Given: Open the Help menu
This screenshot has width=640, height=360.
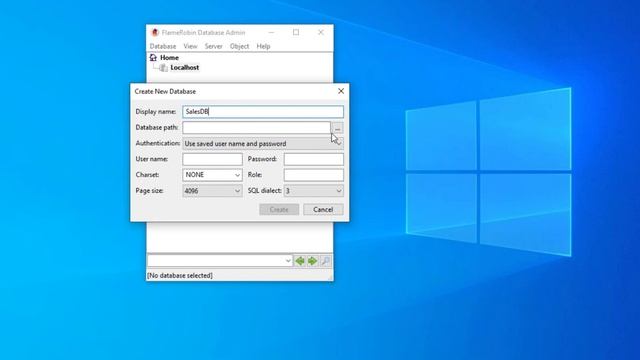Looking at the screenshot, I should pos(263,46).
